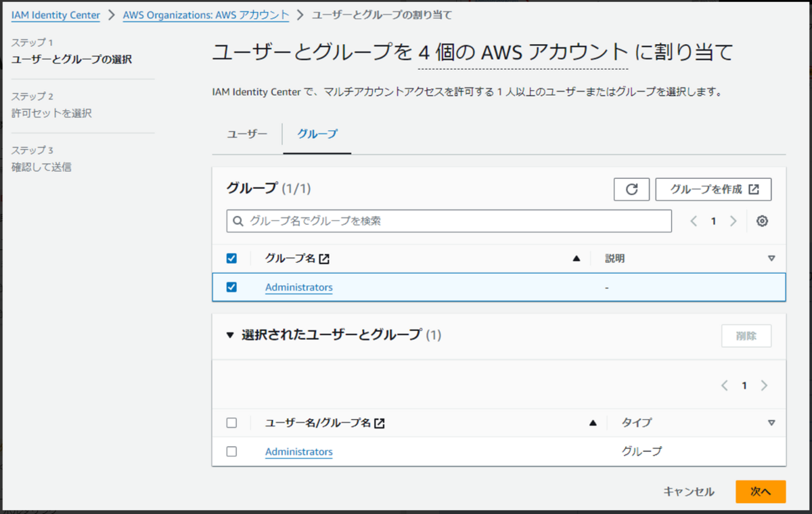Image resolution: width=812 pixels, height=514 pixels.
Task: Toggle select-all checkbox in selected users table header
Action: click(231, 423)
